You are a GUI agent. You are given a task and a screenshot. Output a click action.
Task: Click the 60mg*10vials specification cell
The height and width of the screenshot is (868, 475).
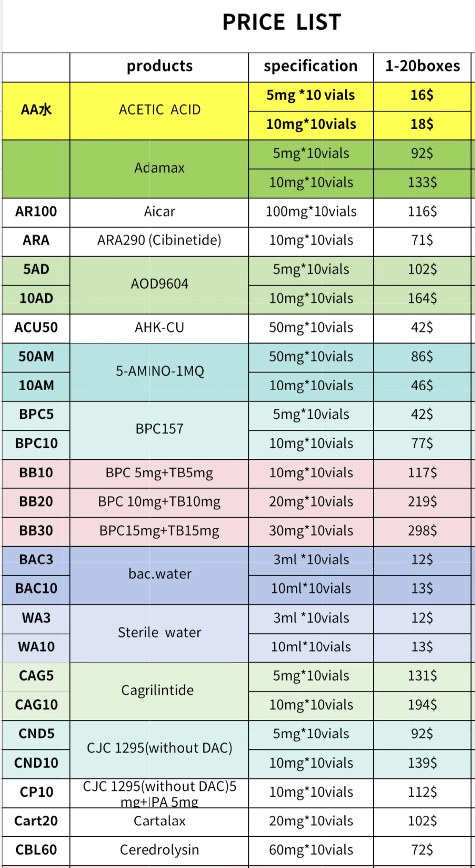click(x=311, y=850)
